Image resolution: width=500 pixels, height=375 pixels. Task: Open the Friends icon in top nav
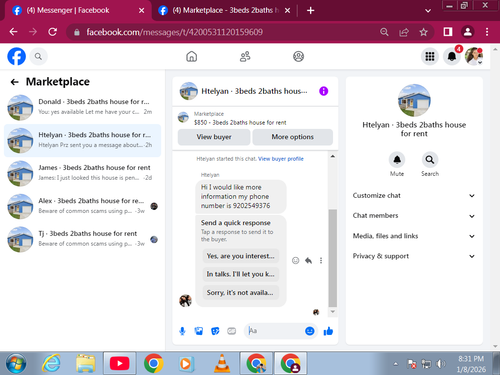tap(245, 56)
